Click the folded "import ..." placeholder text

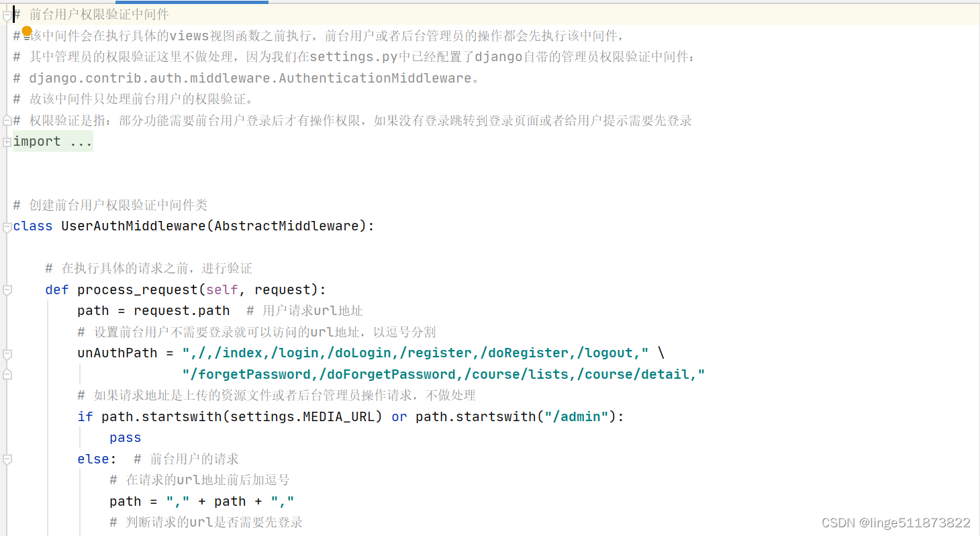click(53, 142)
